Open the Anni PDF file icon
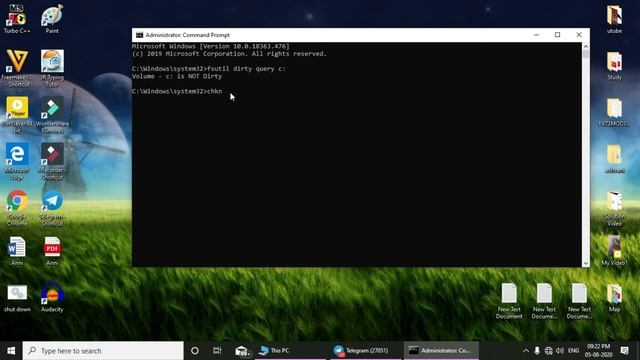The width and height of the screenshot is (640, 360). tap(52, 251)
